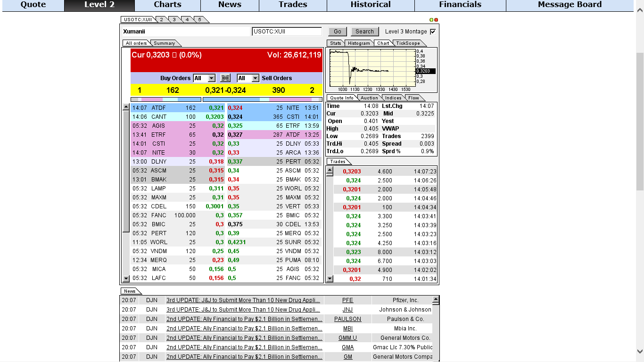
Task: Open the news headline in the PFE row
Action: [243, 300]
